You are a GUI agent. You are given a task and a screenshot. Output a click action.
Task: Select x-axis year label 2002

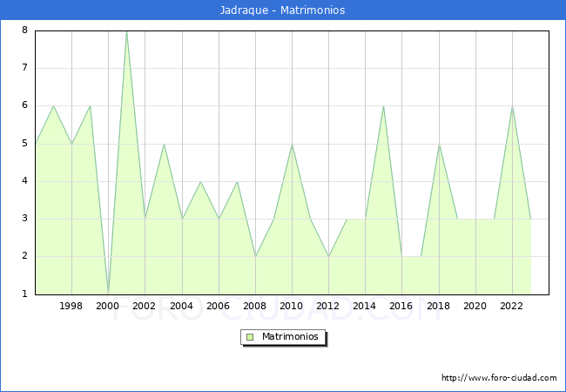pyautogui.click(x=144, y=306)
